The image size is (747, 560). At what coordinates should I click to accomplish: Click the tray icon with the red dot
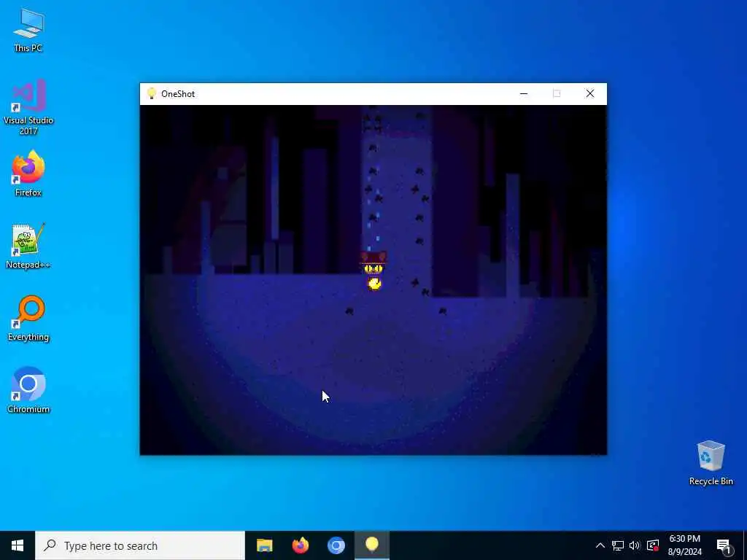(x=653, y=545)
